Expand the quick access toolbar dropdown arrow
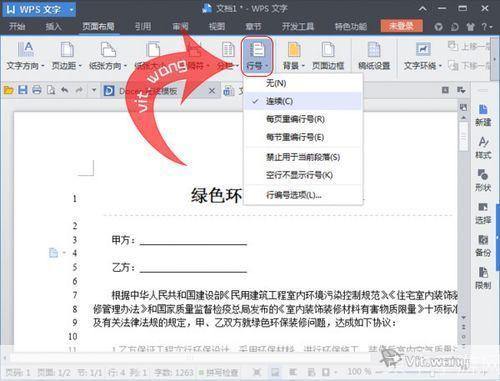 [x=94, y=90]
